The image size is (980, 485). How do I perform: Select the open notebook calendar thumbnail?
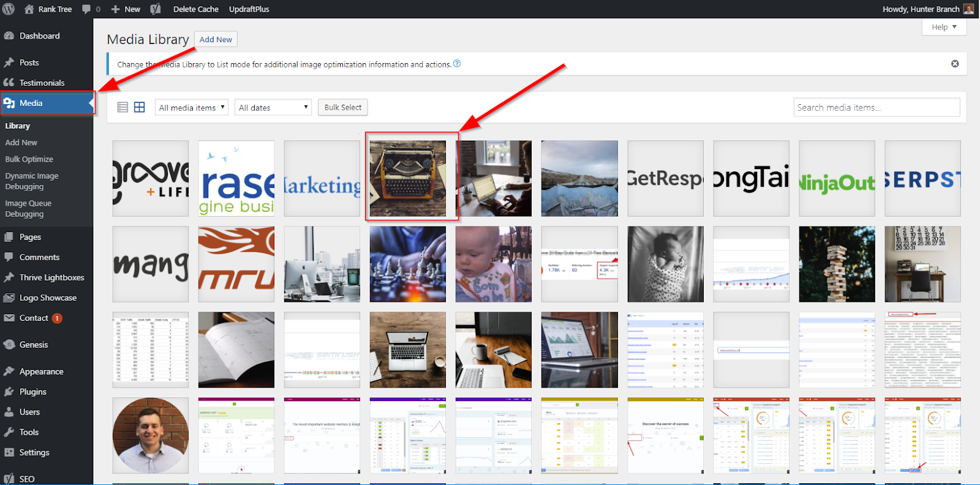coord(236,350)
